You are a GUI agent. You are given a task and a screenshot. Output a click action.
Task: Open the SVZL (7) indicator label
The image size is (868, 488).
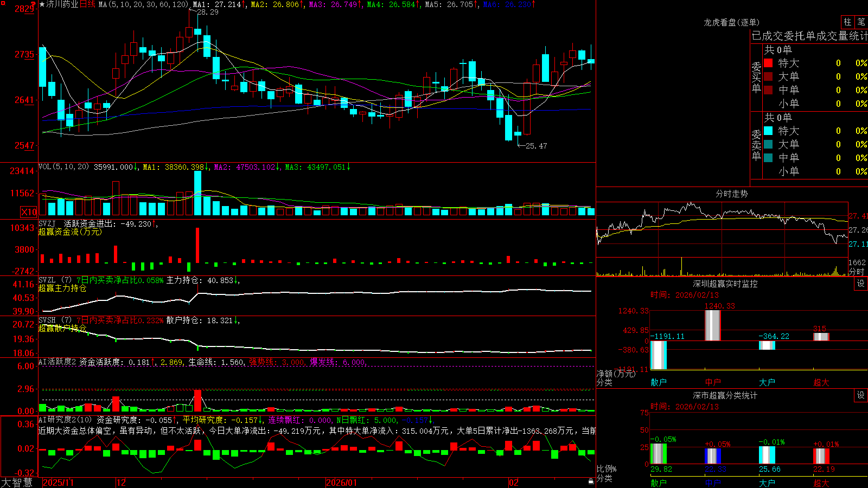click(55, 280)
